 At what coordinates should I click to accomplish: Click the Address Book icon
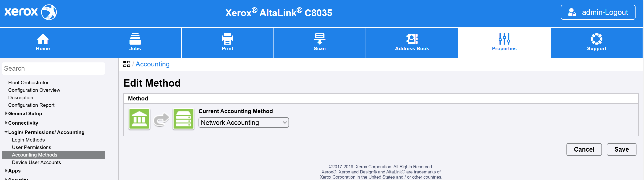pyautogui.click(x=412, y=39)
